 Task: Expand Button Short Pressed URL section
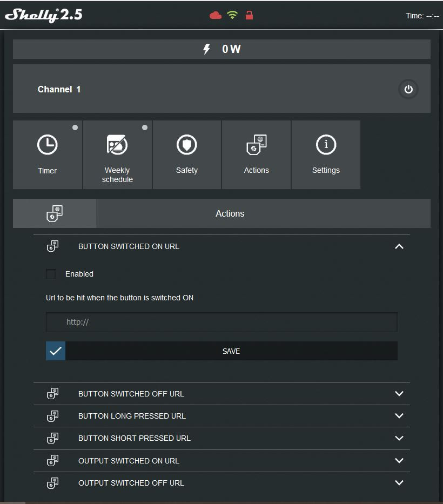point(399,438)
